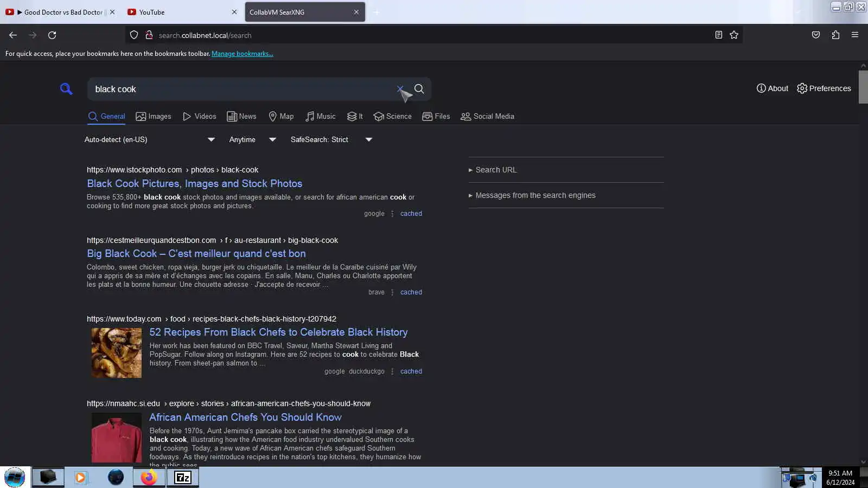This screenshot has height=488, width=868.
Task: Show site security lock information
Action: (149, 35)
